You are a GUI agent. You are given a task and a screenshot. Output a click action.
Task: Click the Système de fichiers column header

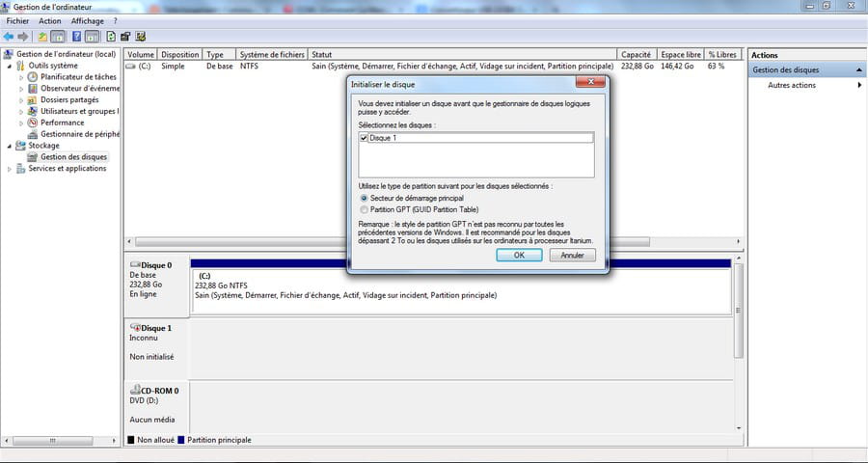(272, 54)
